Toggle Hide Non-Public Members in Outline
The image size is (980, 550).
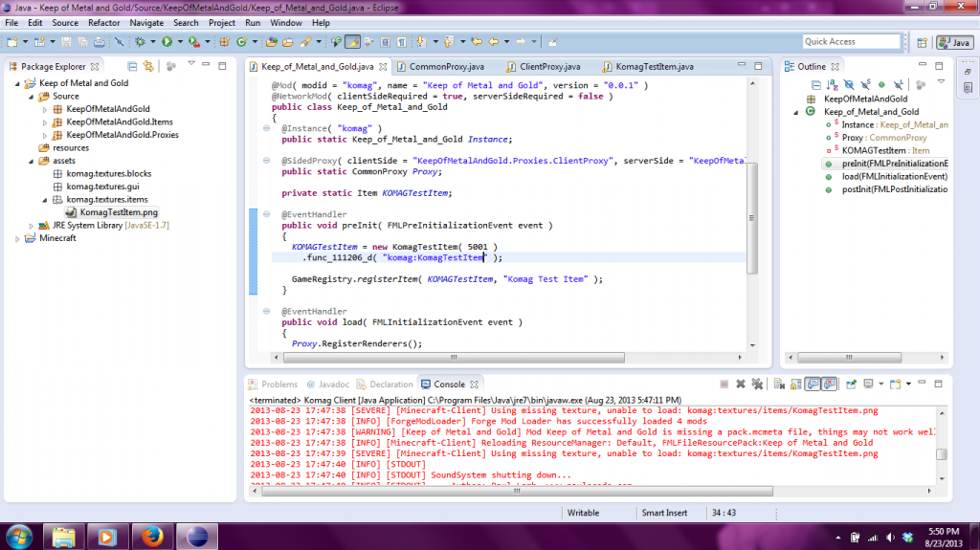click(x=881, y=84)
